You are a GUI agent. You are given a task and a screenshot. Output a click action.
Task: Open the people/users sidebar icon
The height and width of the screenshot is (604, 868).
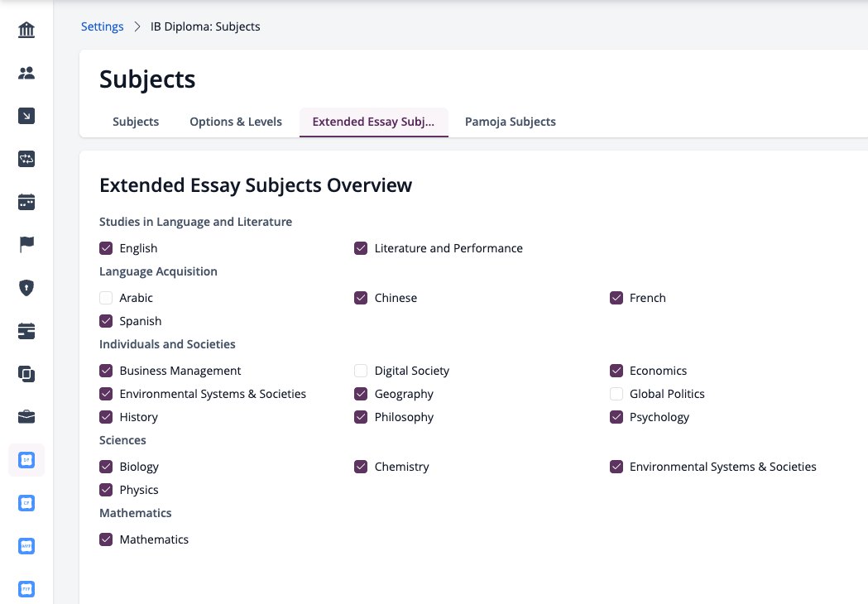tap(26, 73)
